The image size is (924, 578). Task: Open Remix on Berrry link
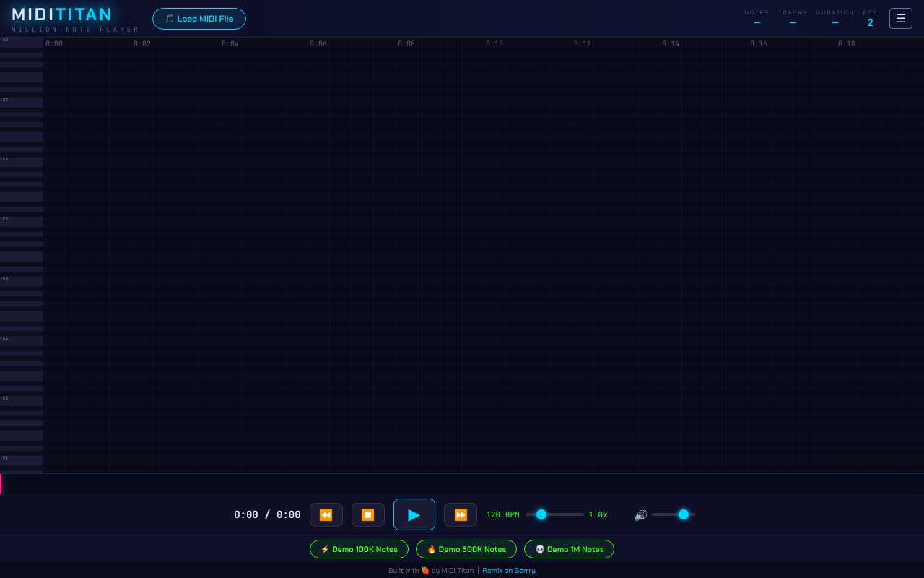(509, 571)
